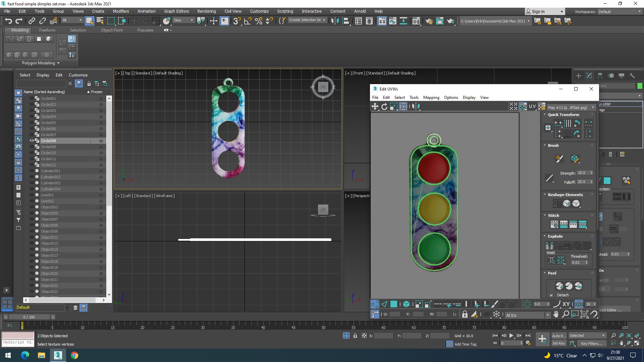Open the Curve Editor
This screenshot has height=362, width=644.
click(x=393, y=21)
